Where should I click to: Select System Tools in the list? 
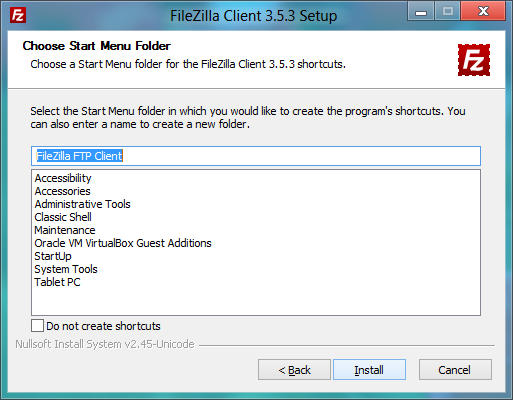(66, 269)
